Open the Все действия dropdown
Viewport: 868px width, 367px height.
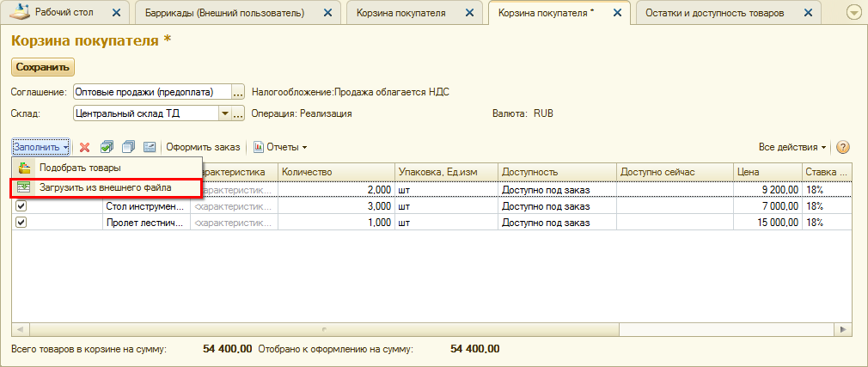click(x=792, y=147)
